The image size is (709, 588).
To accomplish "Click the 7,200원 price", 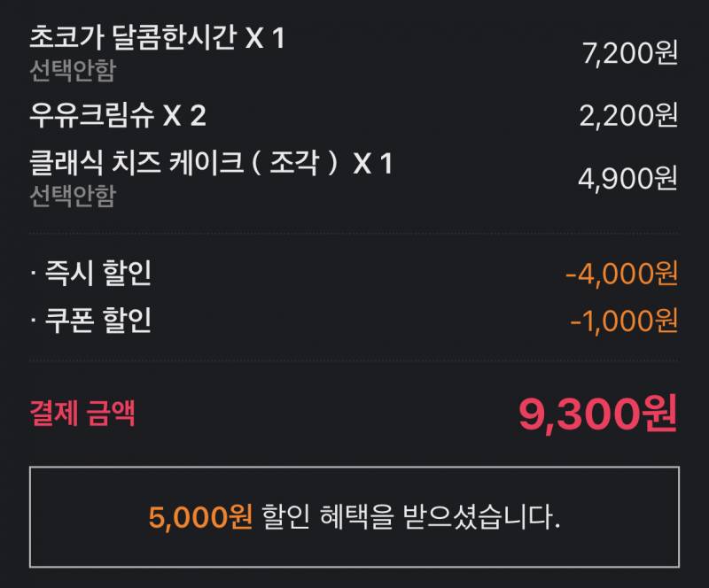I will pyautogui.click(x=630, y=53).
